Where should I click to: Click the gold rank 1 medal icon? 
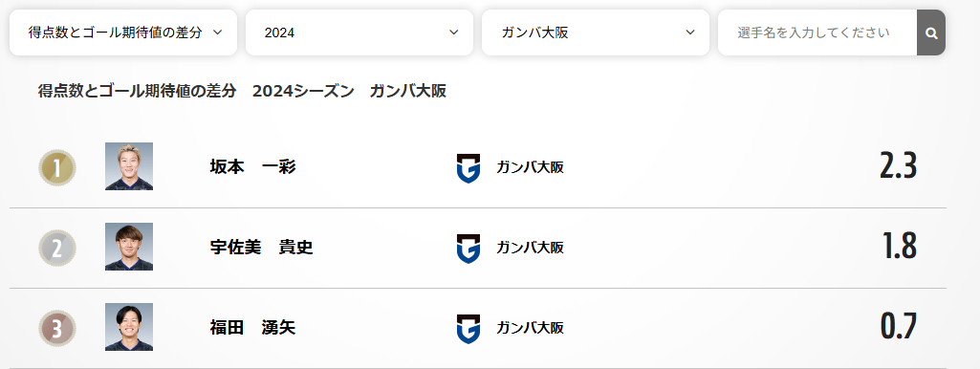pyautogui.click(x=56, y=167)
